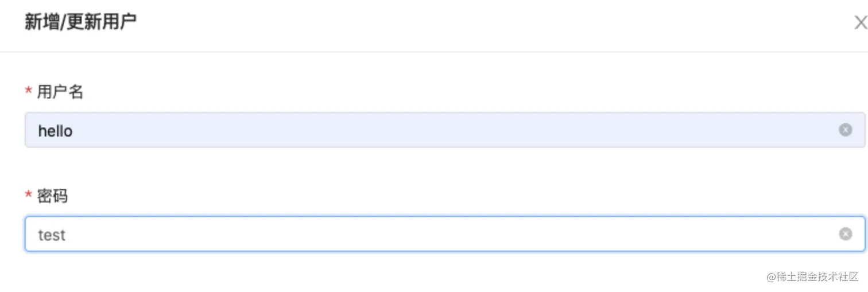Click the 'test' text in password box
The height and width of the screenshot is (292, 868).
pos(52,235)
